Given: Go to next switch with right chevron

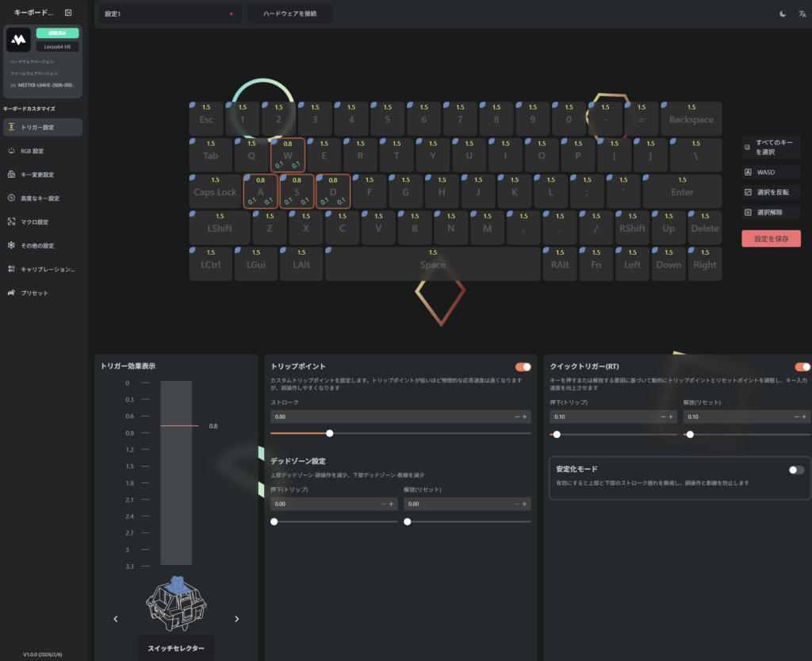Looking at the screenshot, I should 236,619.
